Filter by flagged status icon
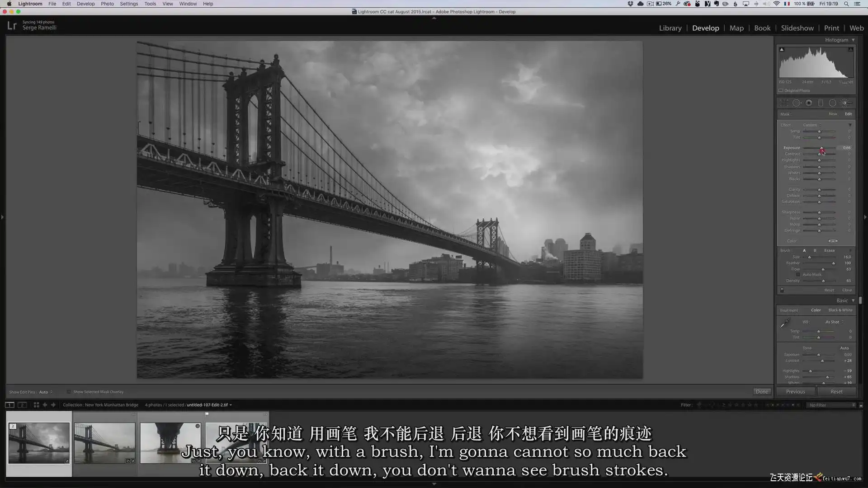 click(699, 405)
